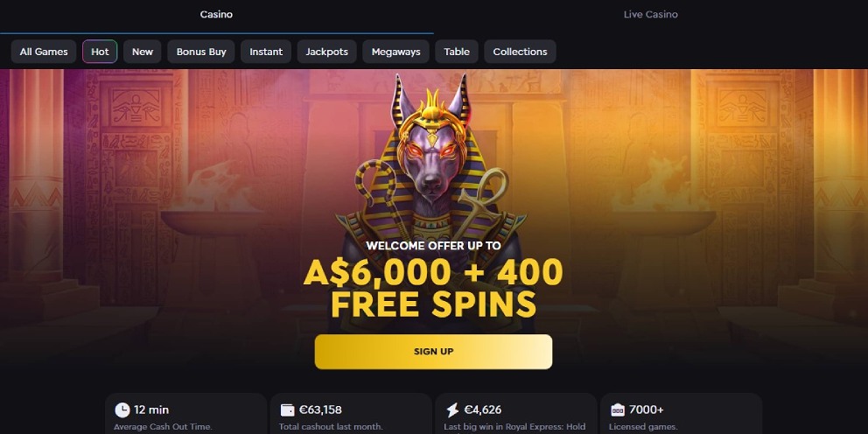Image resolution: width=868 pixels, height=434 pixels.
Task: Select the Table games filter
Action: tap(456, 52)
